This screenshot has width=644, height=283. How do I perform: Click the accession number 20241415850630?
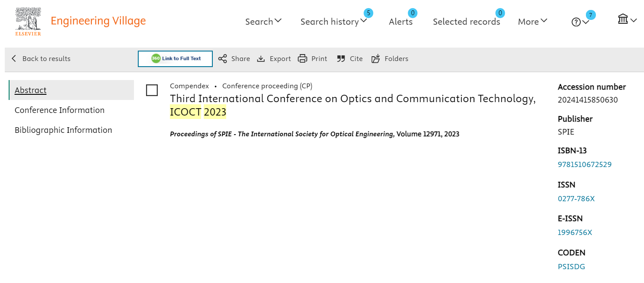[588, 100]
